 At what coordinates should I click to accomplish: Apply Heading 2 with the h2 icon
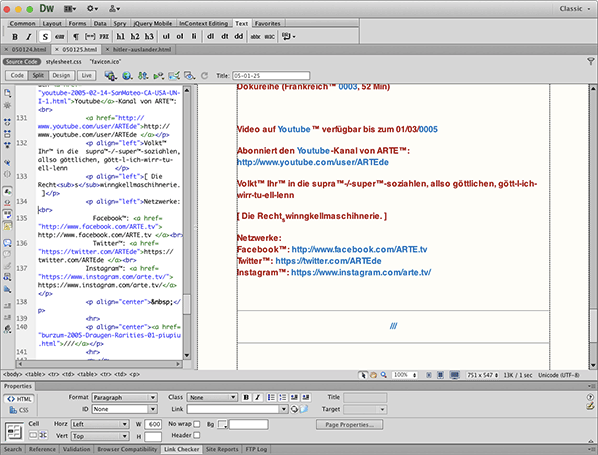pyautogui.click(x=135, y=37)
